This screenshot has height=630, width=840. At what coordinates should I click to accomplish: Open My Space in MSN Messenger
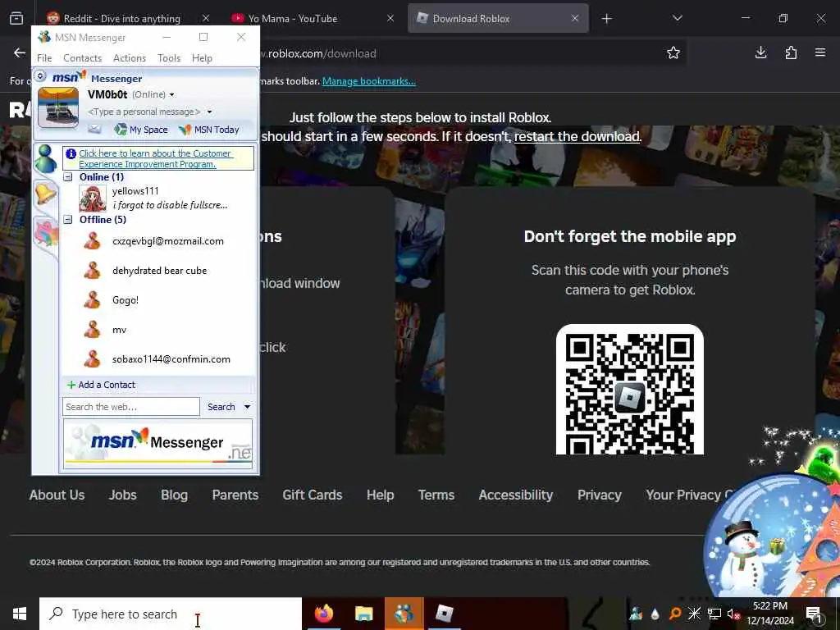[141, 129]
